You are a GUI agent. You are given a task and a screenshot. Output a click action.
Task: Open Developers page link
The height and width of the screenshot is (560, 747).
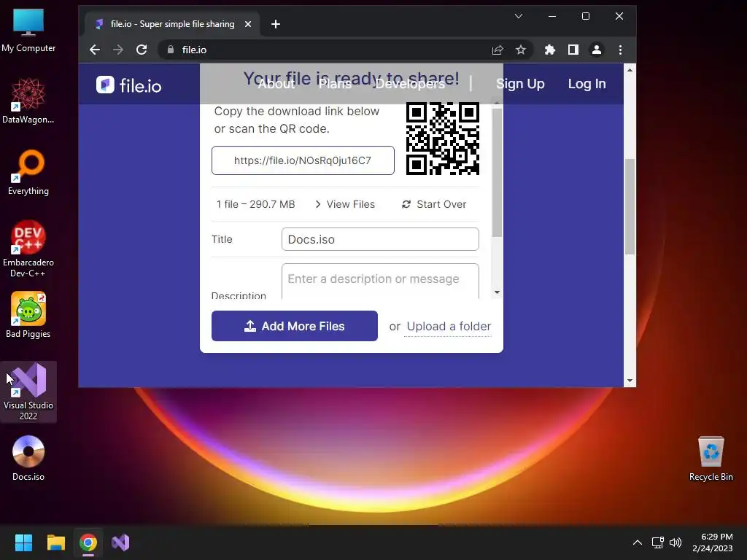410,84
